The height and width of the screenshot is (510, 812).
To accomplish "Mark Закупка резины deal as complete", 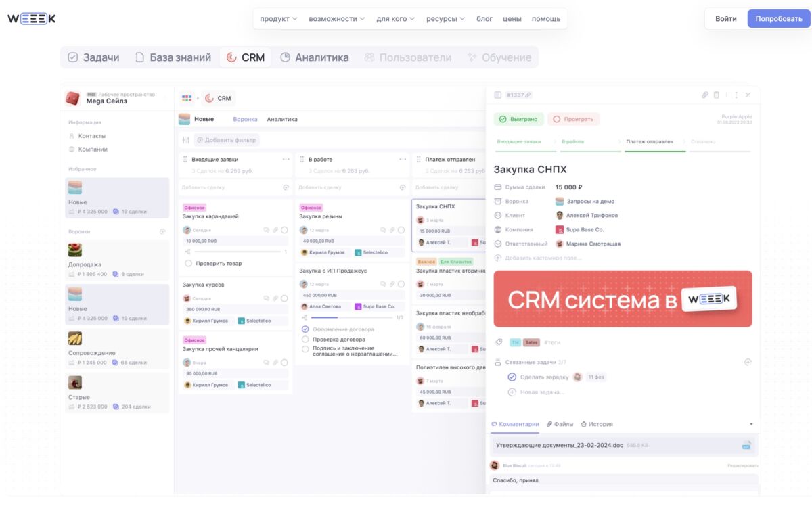I will click(401, 230).
